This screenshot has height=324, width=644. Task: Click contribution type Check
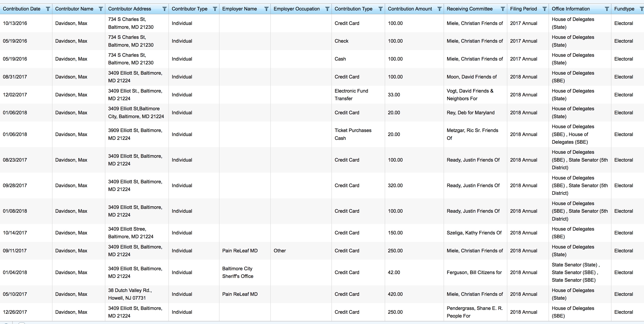coord(341,41)
